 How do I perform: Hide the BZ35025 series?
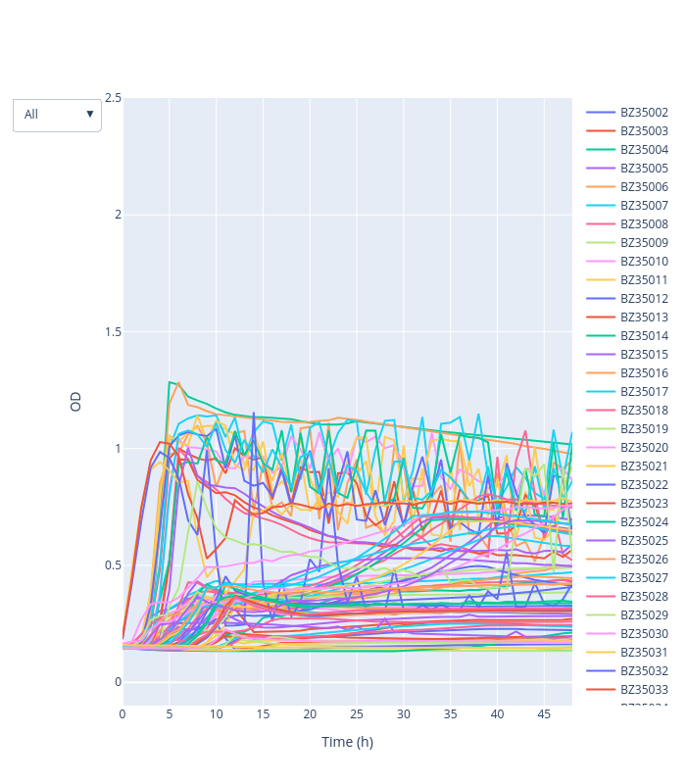[x=643, y=541]
